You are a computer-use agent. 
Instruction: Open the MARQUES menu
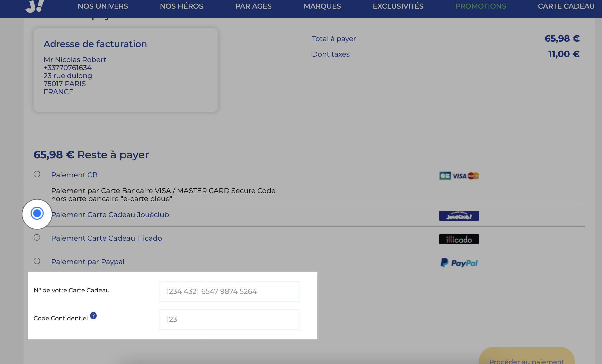[x=322, y=6]
